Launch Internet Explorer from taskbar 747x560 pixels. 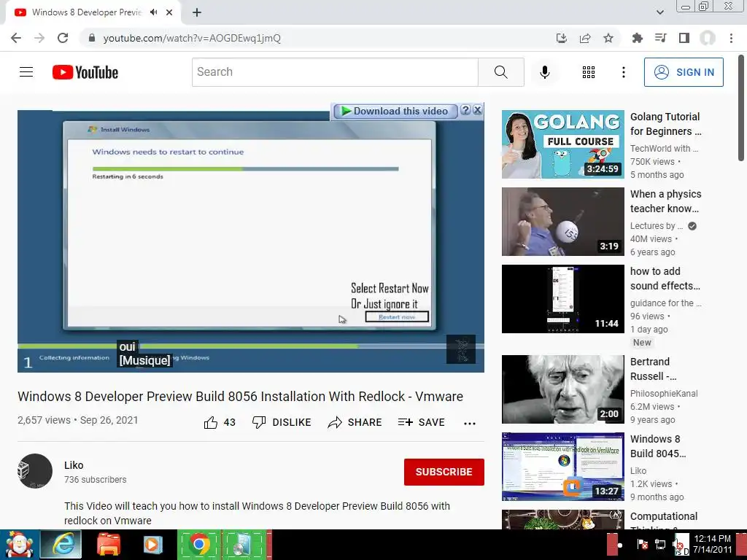coord(61,545)
